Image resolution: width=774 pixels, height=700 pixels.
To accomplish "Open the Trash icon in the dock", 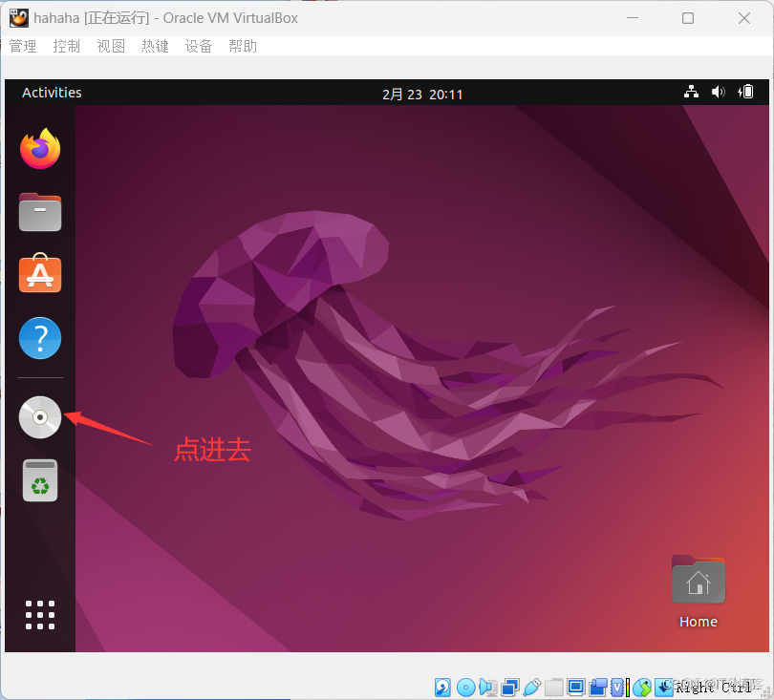I will [39, 480].
